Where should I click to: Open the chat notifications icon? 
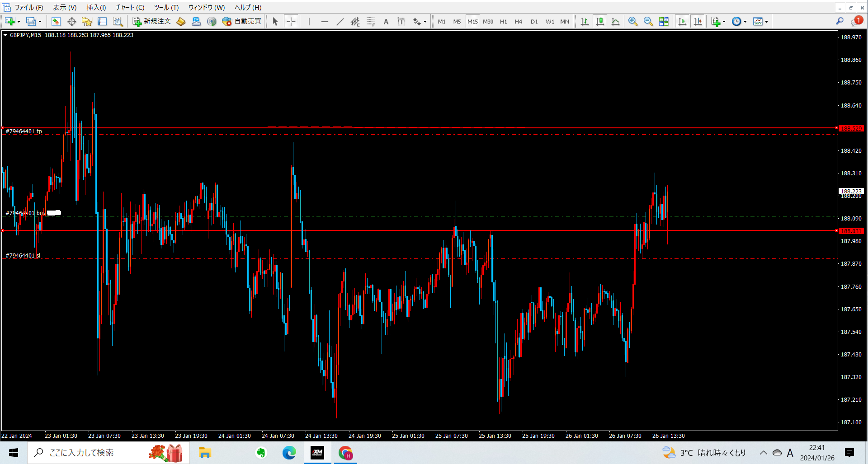coord(857,21)
